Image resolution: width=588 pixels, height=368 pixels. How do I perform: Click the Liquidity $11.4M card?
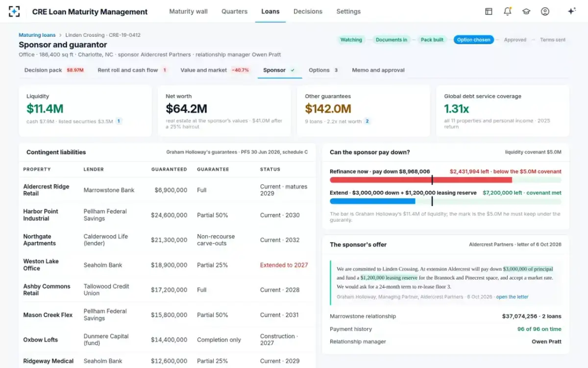tap(85, 111)
